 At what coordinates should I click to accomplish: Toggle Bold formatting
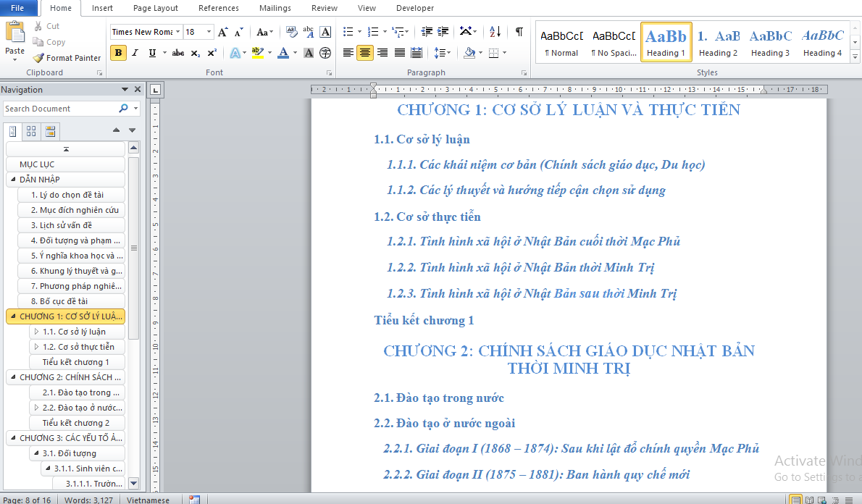click(118, 53)
